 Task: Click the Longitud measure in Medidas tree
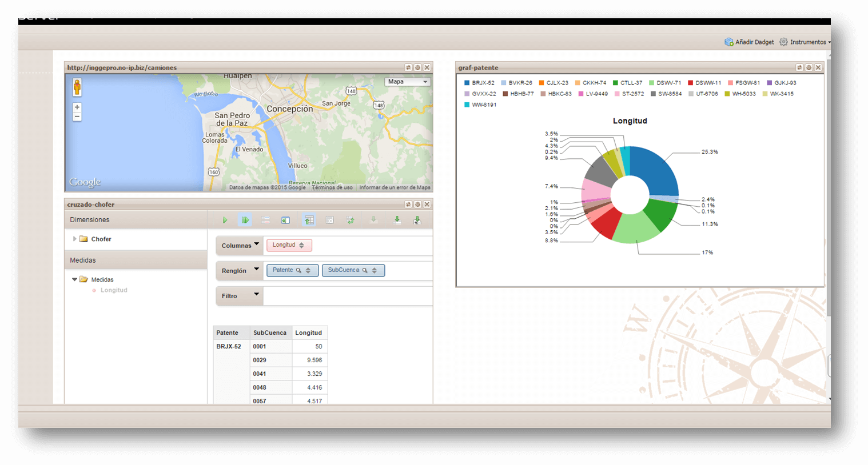coord(114,290)
